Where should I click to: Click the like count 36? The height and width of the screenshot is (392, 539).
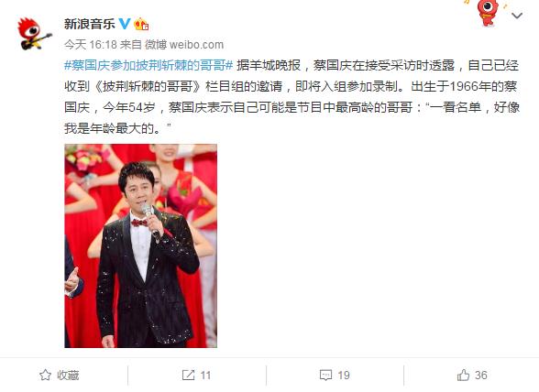point(481,376)
